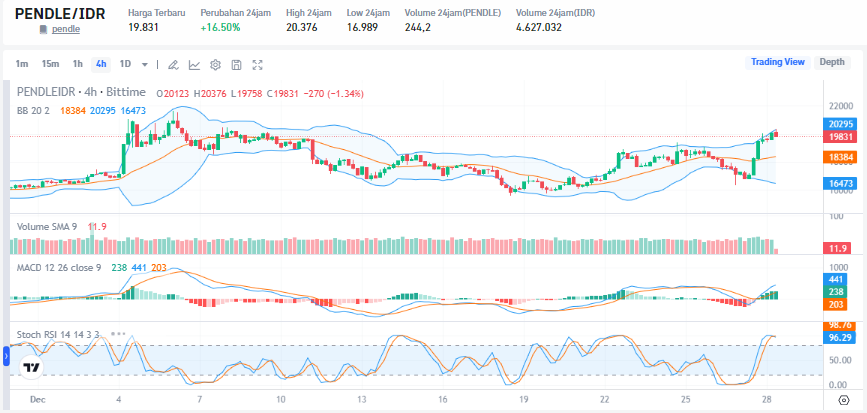Click the Harga Terbaru value 19.831

coord(143,27)
